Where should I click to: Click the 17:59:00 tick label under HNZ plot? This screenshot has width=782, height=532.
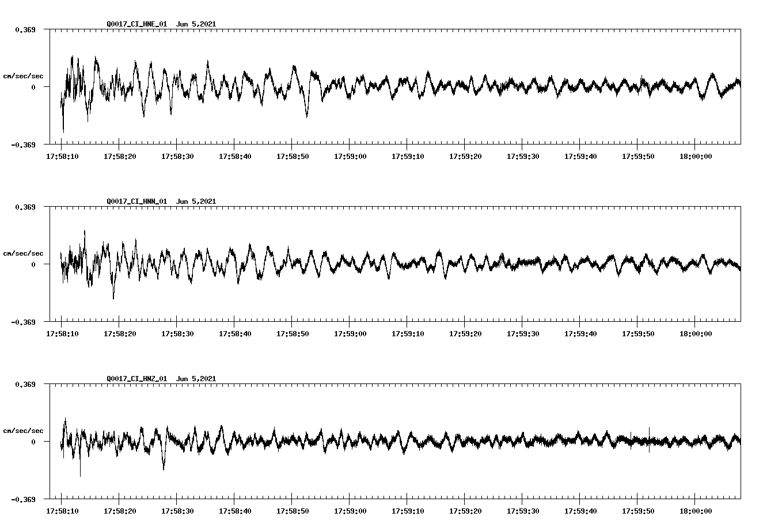coord(350,511)
